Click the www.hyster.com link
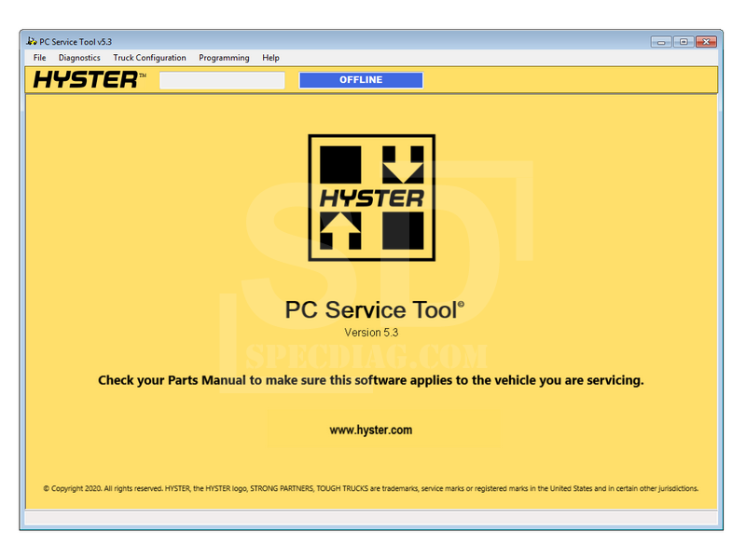This screenshot has height=560, width=746. pos(371,430)
